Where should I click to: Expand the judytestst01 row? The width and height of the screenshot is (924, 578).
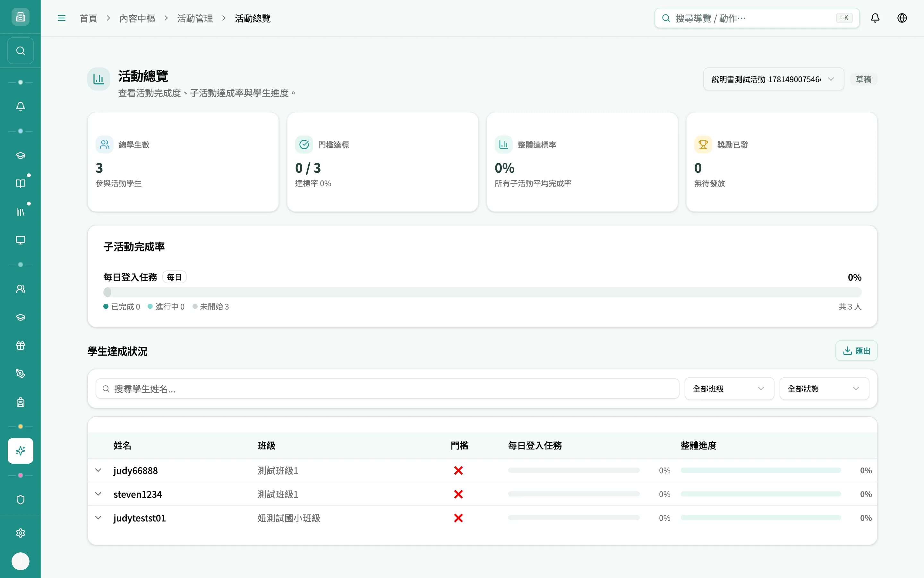98,518
